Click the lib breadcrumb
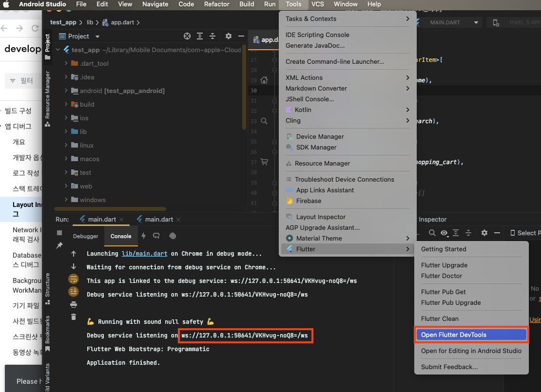This screenshot has width=541, height=392. (90, 22)
